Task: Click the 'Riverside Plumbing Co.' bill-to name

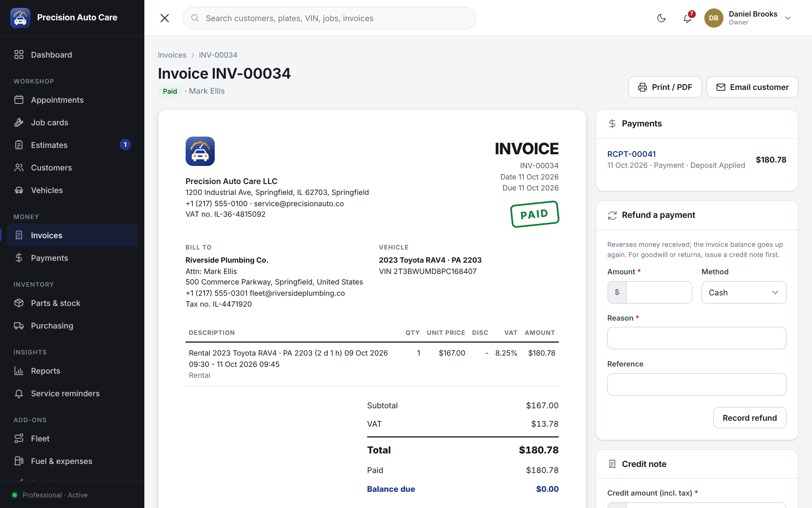Action: click(227, 260)
